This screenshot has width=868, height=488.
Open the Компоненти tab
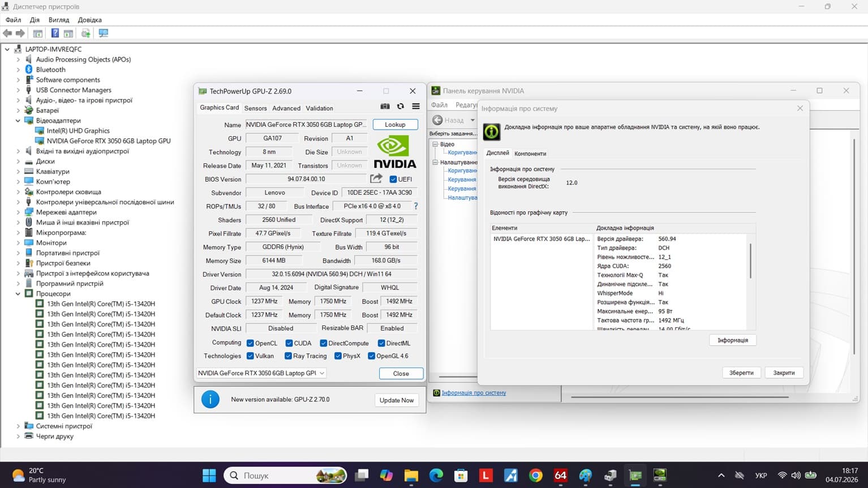(x=530, y=153)
